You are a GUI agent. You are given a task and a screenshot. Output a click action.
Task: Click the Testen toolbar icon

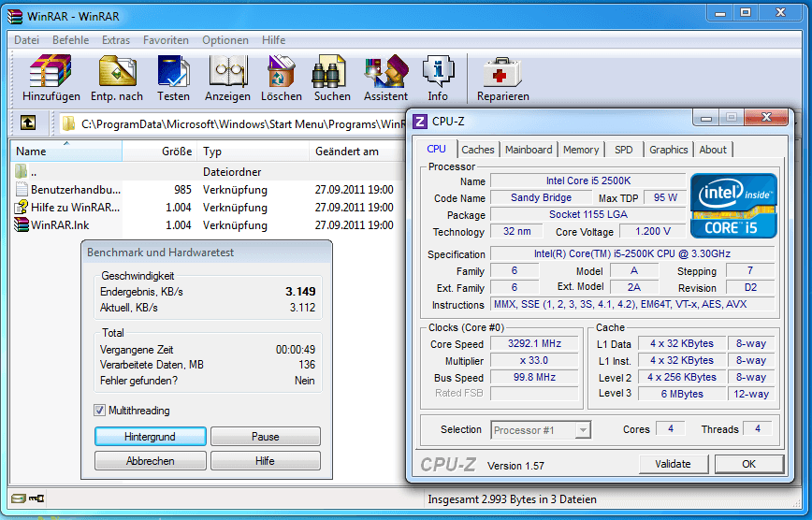coord(173,71)
